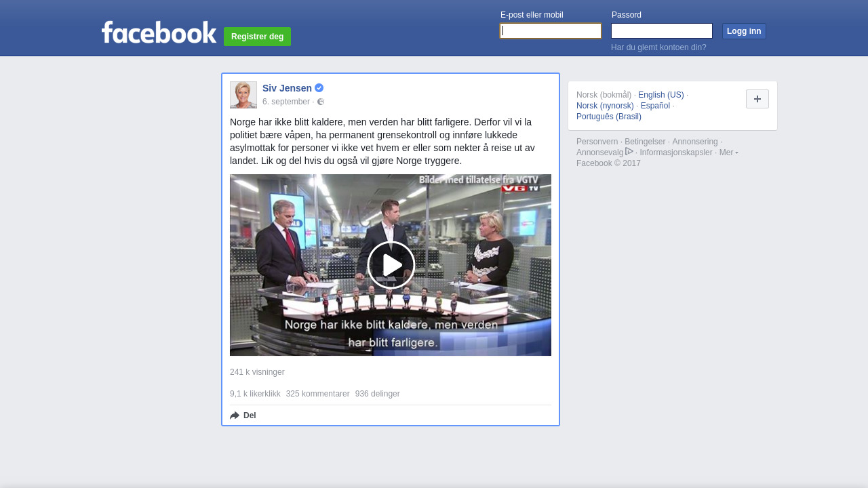Image resolution: width=868 pixels, height=488 pixels.
Task: Open Siv Jensen's profile name link
Action: (x=287, y=88)
